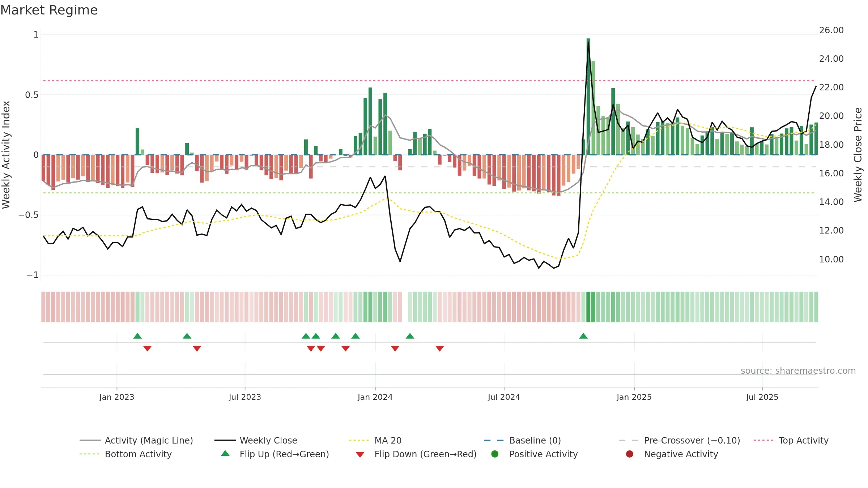868x488 pixels.
Task: Click the 10.00 price axis label
Action: click(831, 259)
